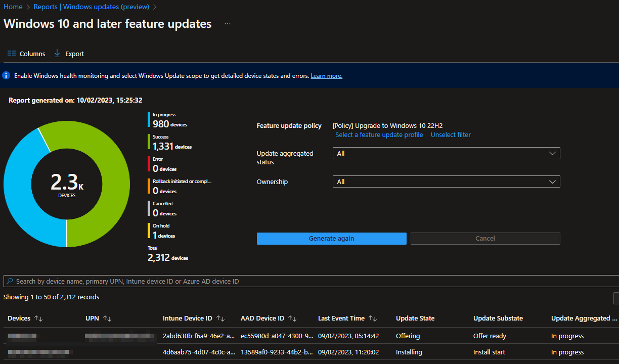
Task: Click 980 devices In progress count
Action: click(x=170, y=124)
